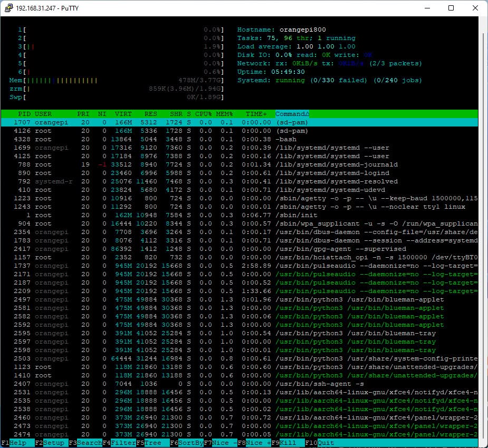Maximize the PuTTY window

click(451, 8)
